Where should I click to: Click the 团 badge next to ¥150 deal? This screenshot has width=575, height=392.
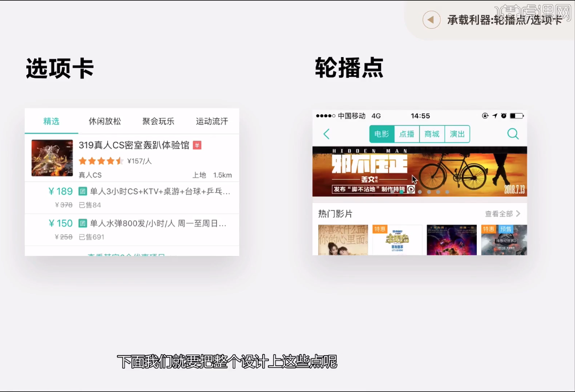[83, 223]
